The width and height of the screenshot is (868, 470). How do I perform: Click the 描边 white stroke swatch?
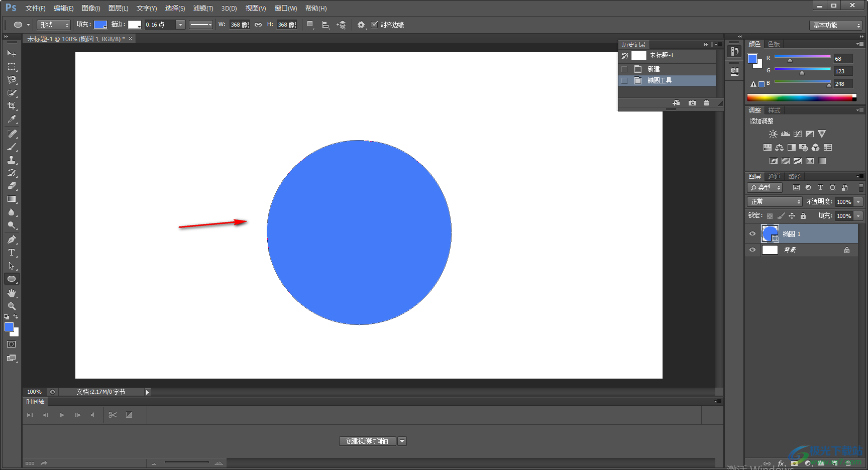(x=135, y=25)
